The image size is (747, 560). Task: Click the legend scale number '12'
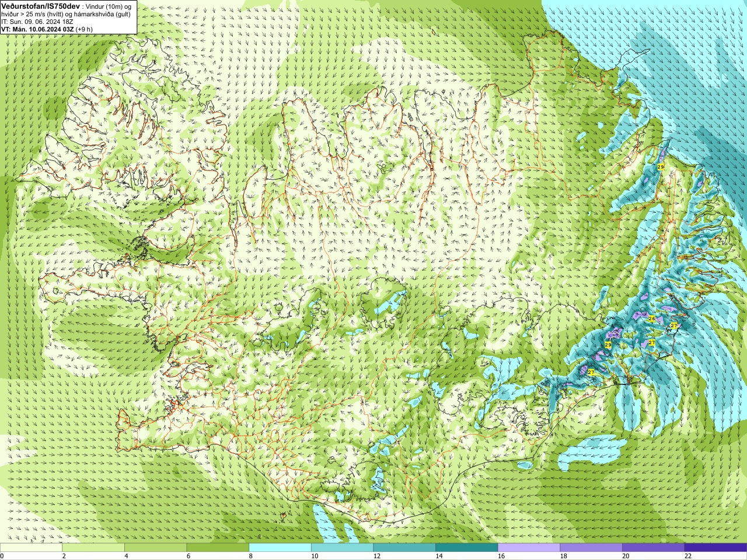click(376, 556)
